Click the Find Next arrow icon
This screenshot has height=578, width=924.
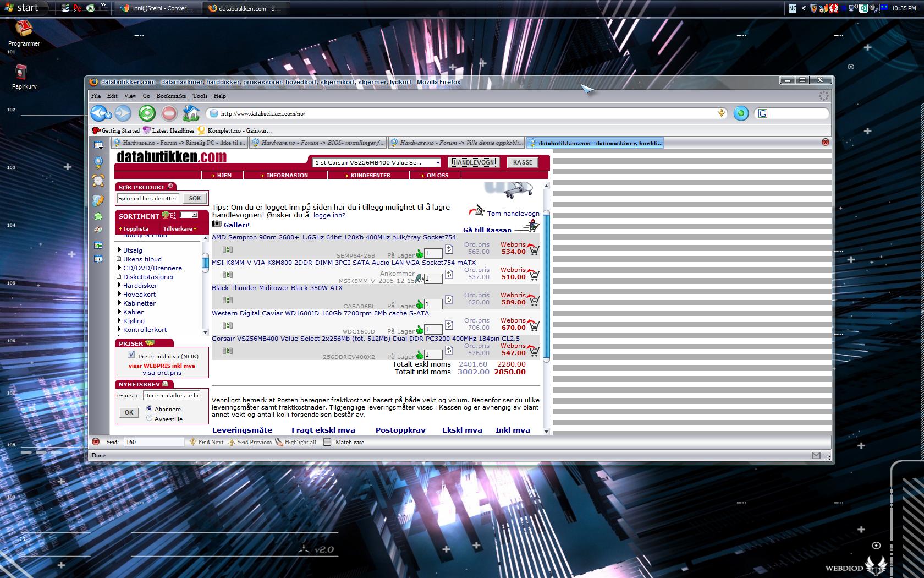[x=193, y=442]
